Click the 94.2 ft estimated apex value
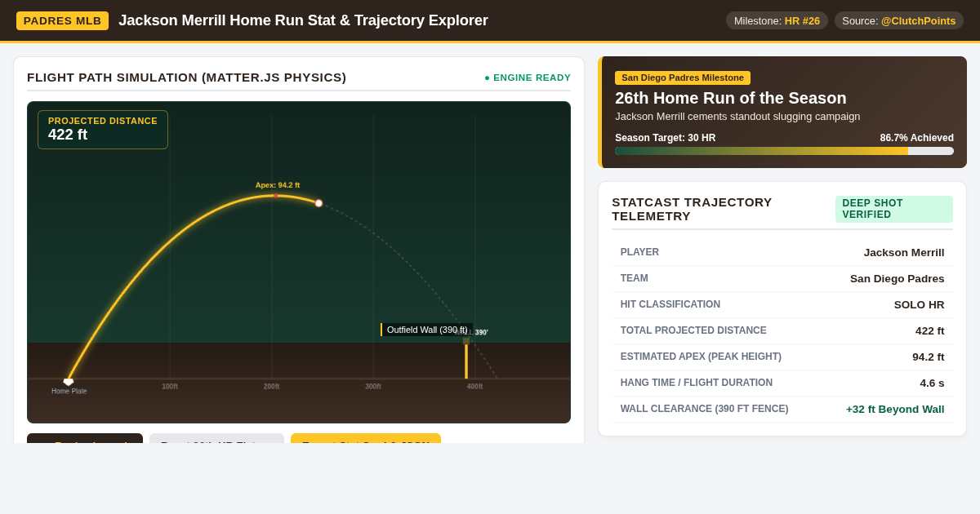The width and height of the screenshot is (980, 514). point(929,357)
